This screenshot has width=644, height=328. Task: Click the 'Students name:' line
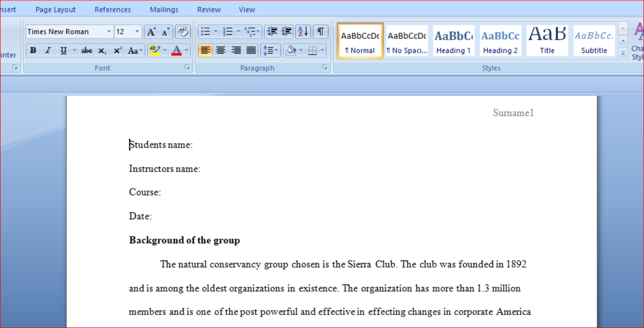[x=161, y=145]
